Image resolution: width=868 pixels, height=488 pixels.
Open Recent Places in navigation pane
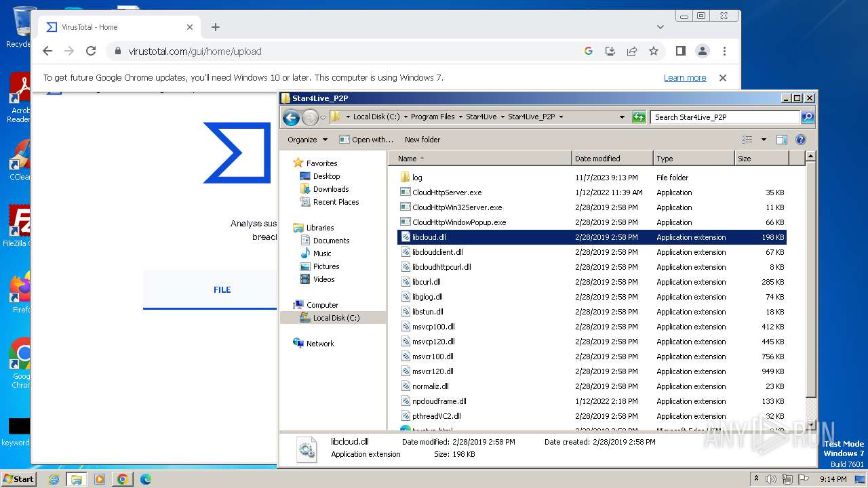(x=336, y=202)
